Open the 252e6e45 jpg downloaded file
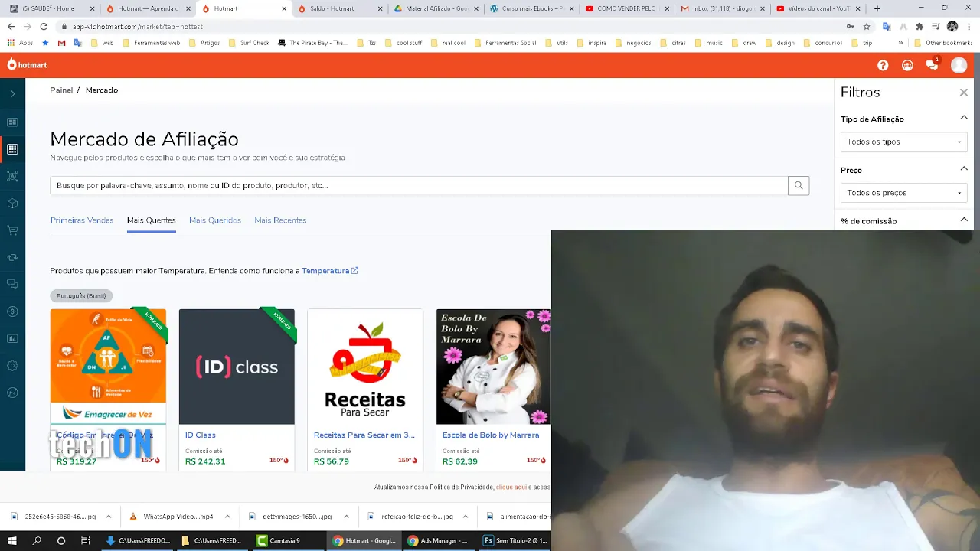The image size is (980, 551). click(x=54, y=517)
